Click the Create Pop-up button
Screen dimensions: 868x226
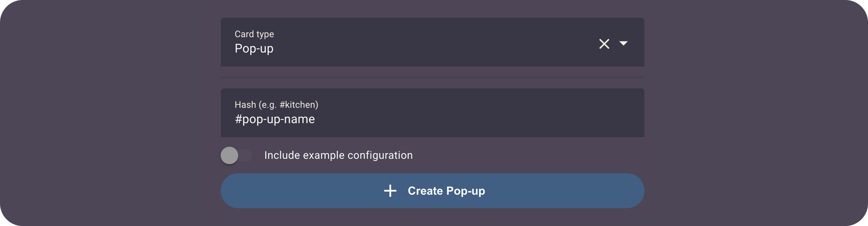(432, 191)
